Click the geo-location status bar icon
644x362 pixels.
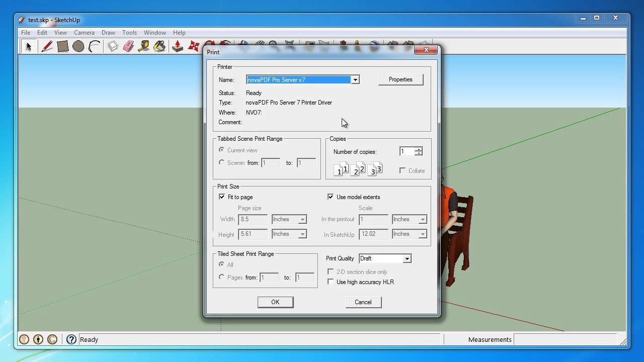[x=24, y=339]
